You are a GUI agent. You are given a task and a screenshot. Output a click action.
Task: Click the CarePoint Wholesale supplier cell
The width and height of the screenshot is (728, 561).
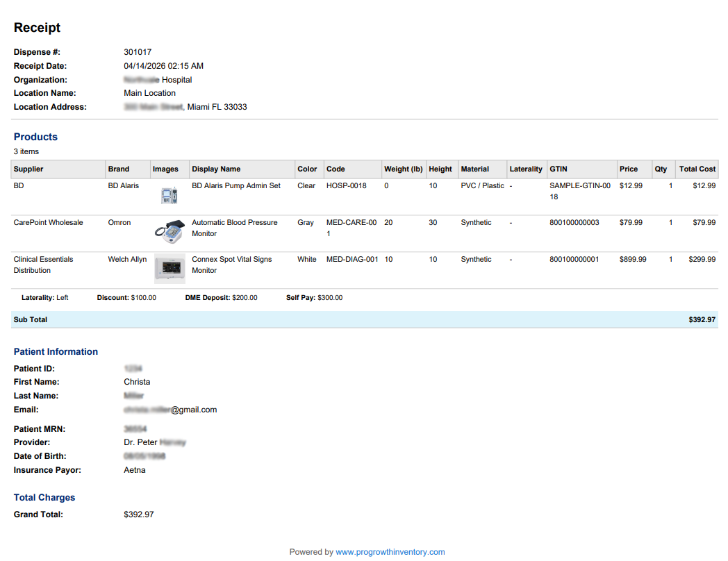[x=49, y=222]
